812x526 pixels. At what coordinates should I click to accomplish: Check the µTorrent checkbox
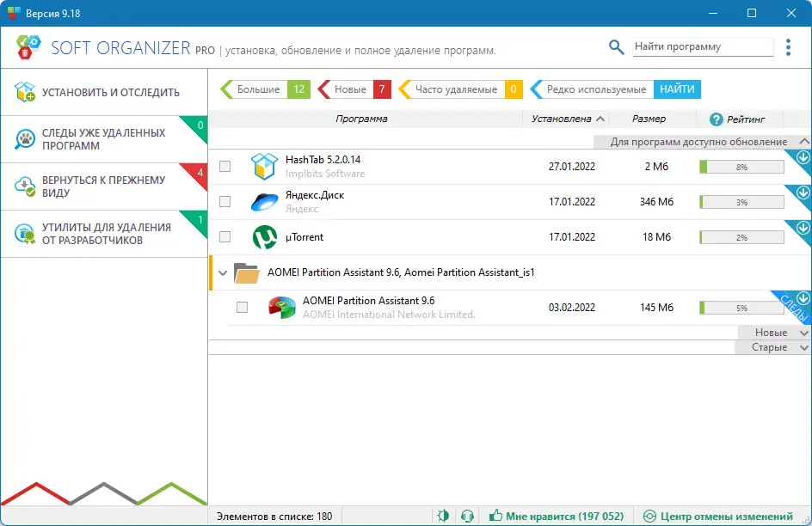coord(225,236)
